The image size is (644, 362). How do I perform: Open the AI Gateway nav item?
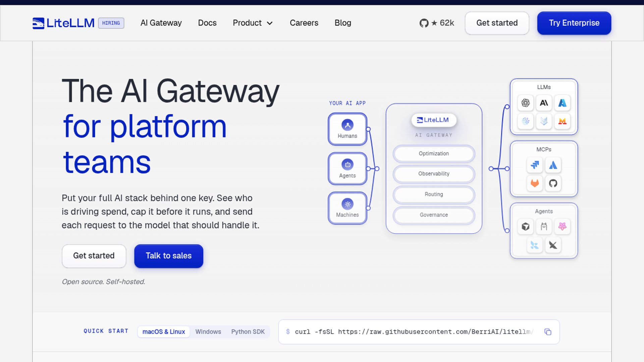pyautogui.click(x=161, y=23)
